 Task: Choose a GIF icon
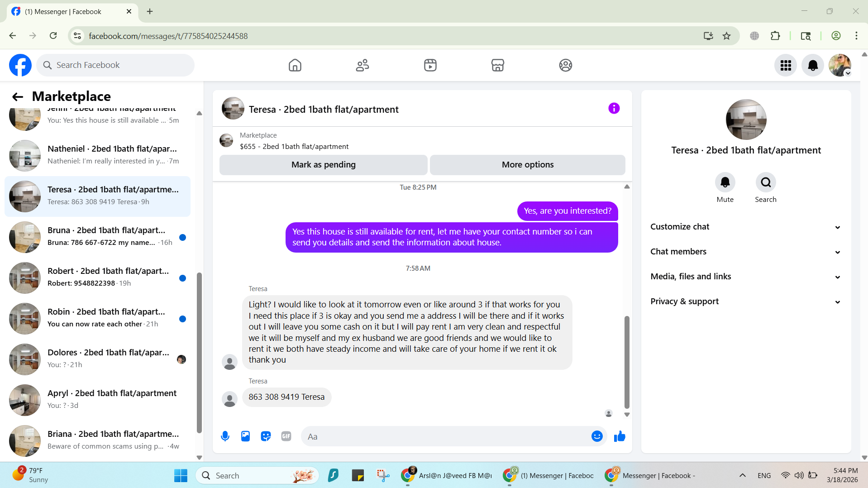click(286, 436)
